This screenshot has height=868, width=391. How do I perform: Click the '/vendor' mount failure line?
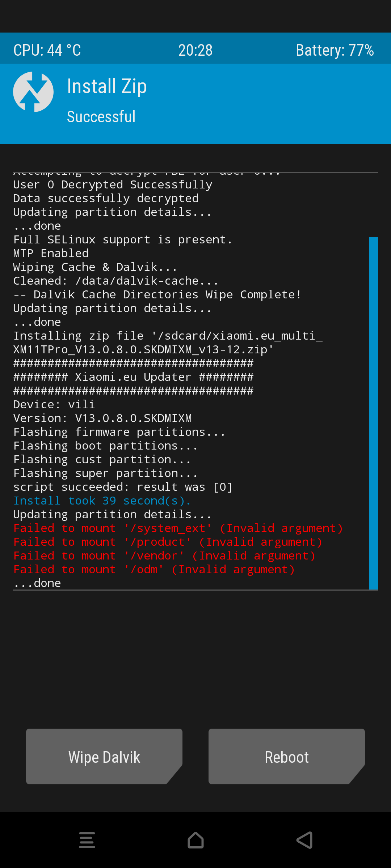coord(164,556)
